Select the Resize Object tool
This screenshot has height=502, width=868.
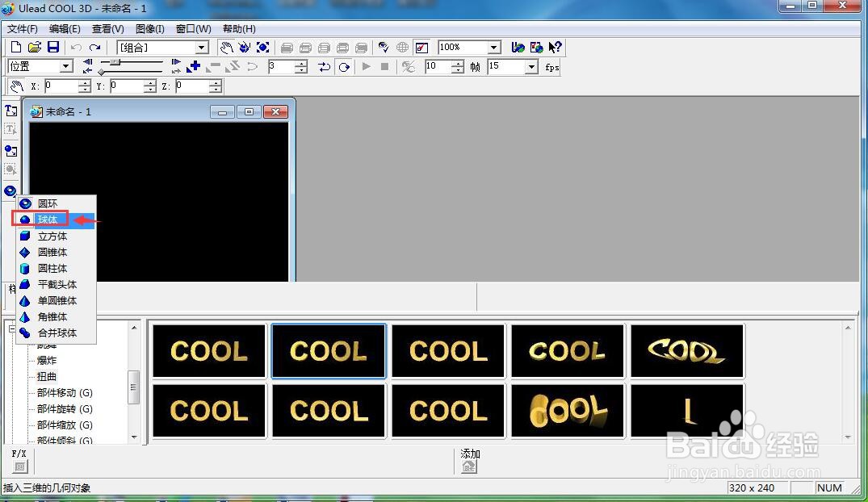point(263,48)
